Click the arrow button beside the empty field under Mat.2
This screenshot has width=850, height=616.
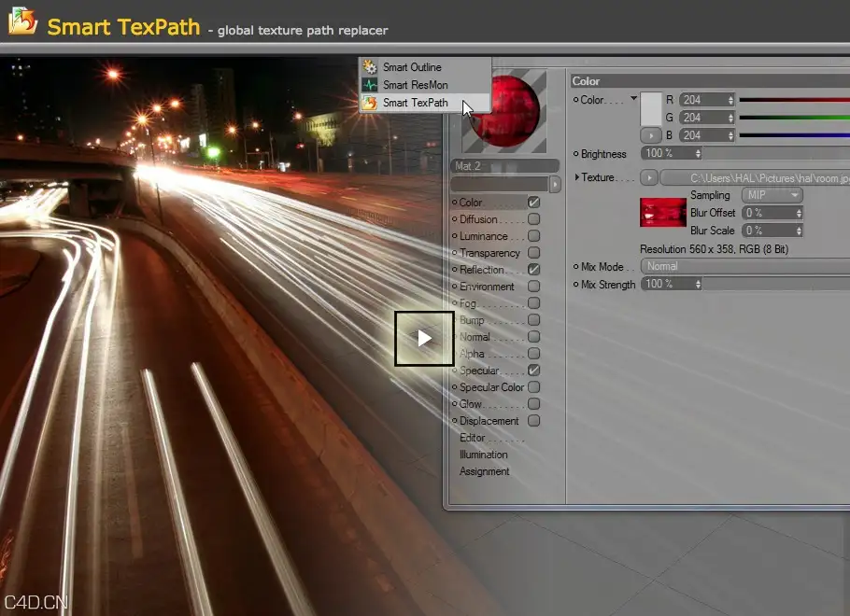click(555, 184)
